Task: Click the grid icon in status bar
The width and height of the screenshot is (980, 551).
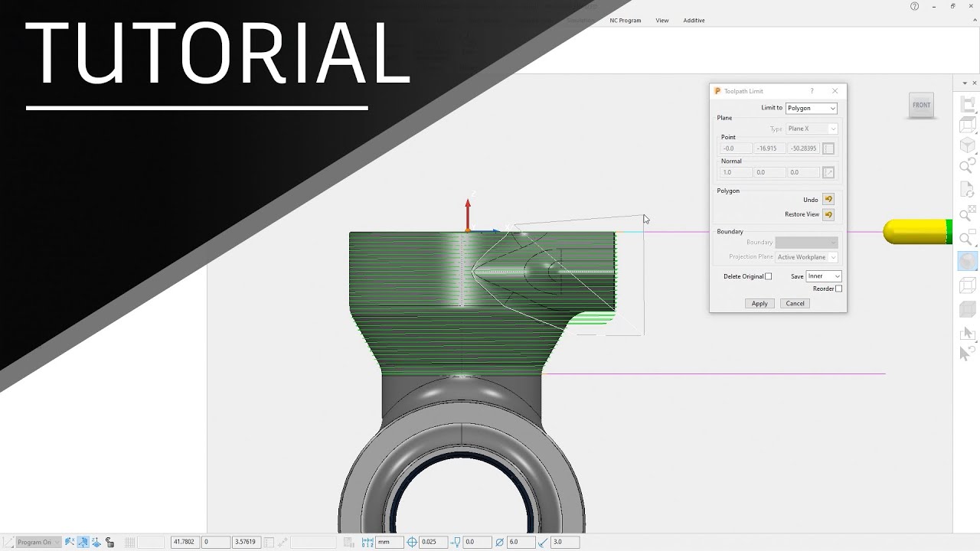Action: tap(129, 542)
